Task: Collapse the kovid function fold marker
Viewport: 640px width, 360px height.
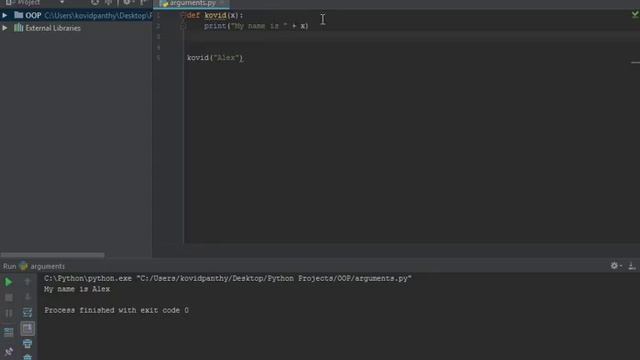Action: (183, 15)
